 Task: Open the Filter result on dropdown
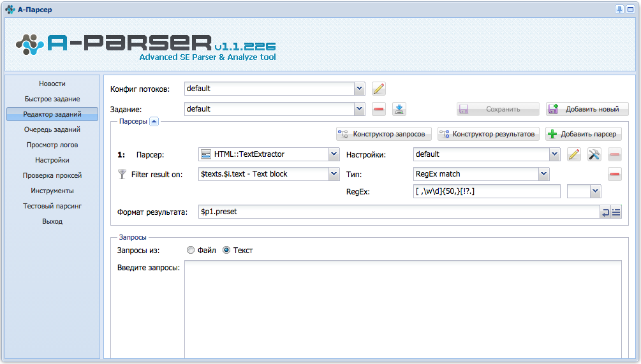pos(334,174)
